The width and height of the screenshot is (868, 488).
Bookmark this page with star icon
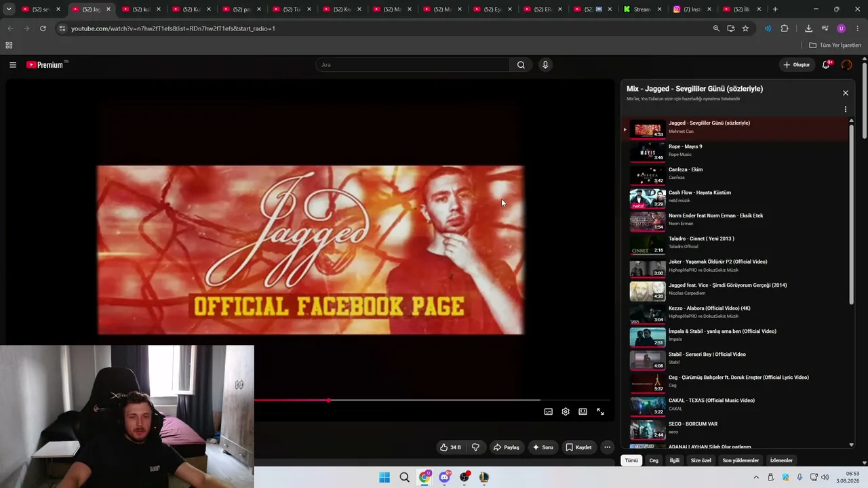(x=745, y=28)
